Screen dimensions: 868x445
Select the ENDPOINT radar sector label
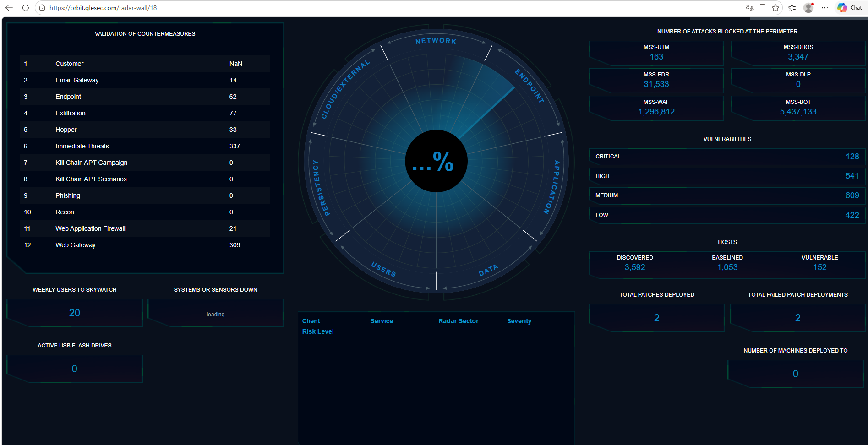pyautogui.click(x=530, y=86)
